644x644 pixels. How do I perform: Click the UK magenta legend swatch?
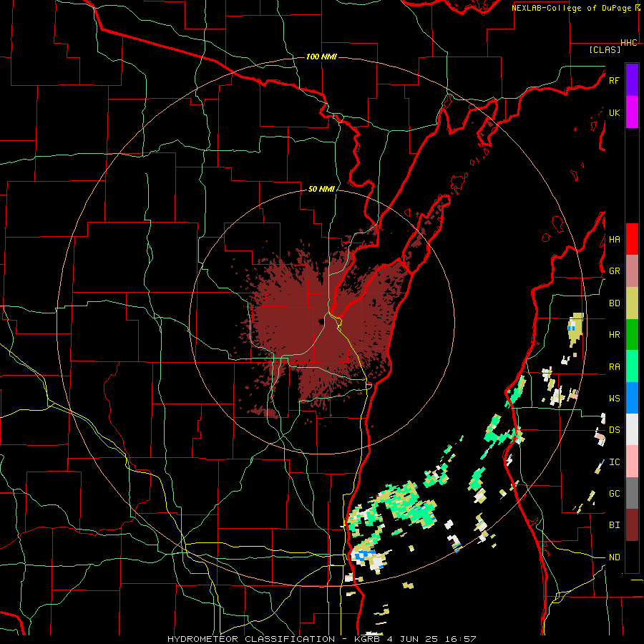[632, 112]
